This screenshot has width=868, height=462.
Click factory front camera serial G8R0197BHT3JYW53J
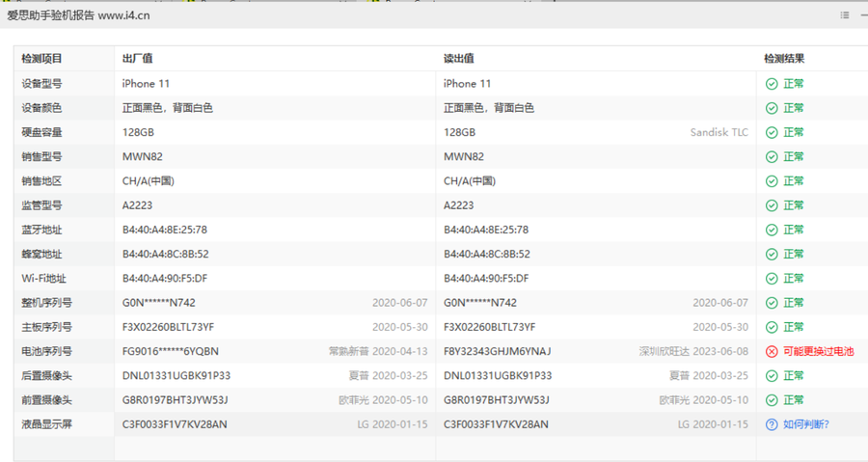coord(175,400)
